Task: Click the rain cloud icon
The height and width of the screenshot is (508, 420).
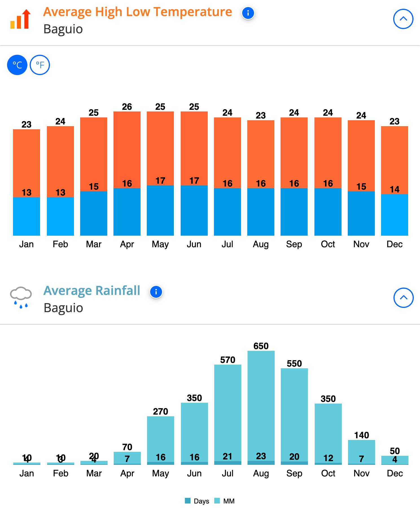Action: pyautogui.click(x=21, y=297)
